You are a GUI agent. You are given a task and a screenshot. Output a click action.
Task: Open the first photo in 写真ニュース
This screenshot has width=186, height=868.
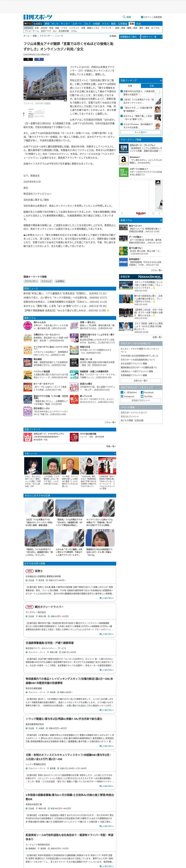coord(33,466)
